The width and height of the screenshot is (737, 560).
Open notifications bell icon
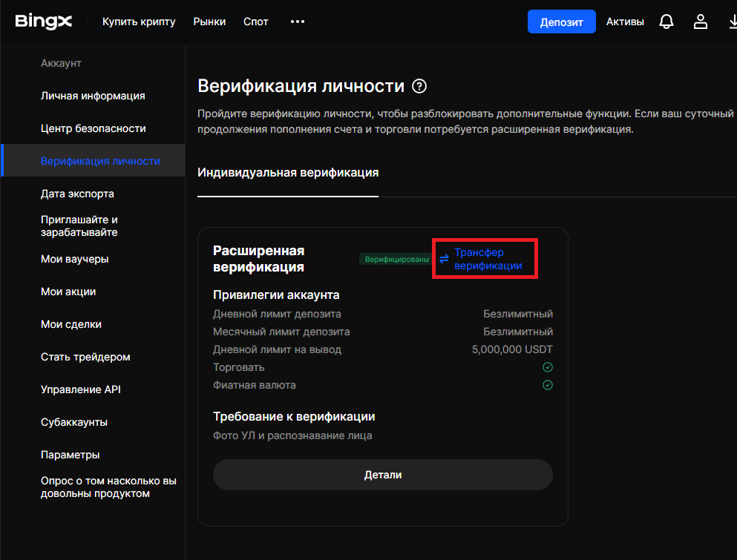point(666,22)
